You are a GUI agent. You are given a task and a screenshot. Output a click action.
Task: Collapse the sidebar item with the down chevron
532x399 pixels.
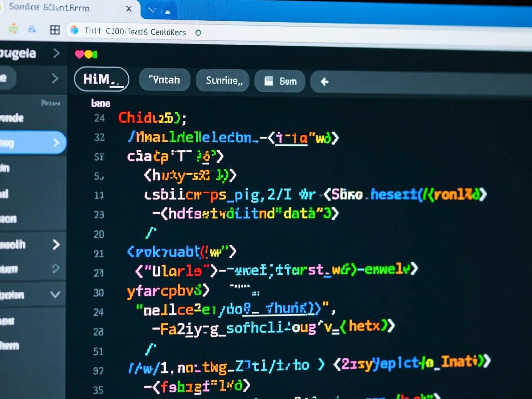point(55,294)
